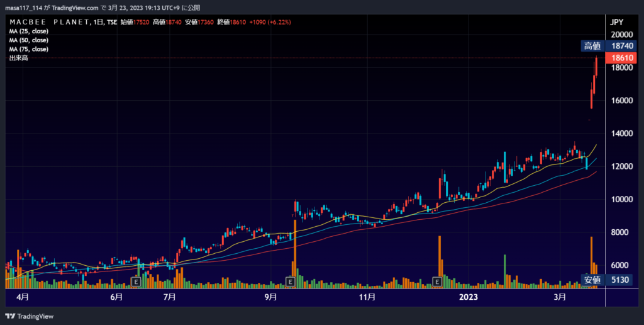
Task: Click the 始値17520 open value in header
Action: click(x=135, y=22)
